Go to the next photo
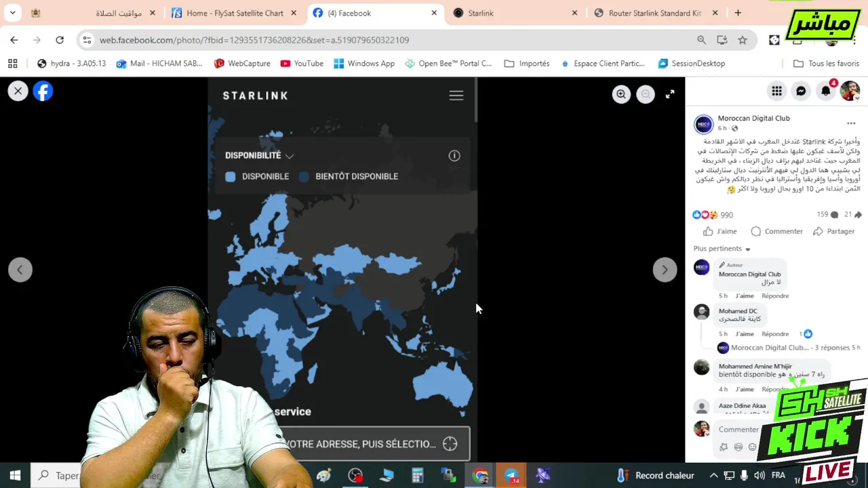868x488 pixels. 665,270
